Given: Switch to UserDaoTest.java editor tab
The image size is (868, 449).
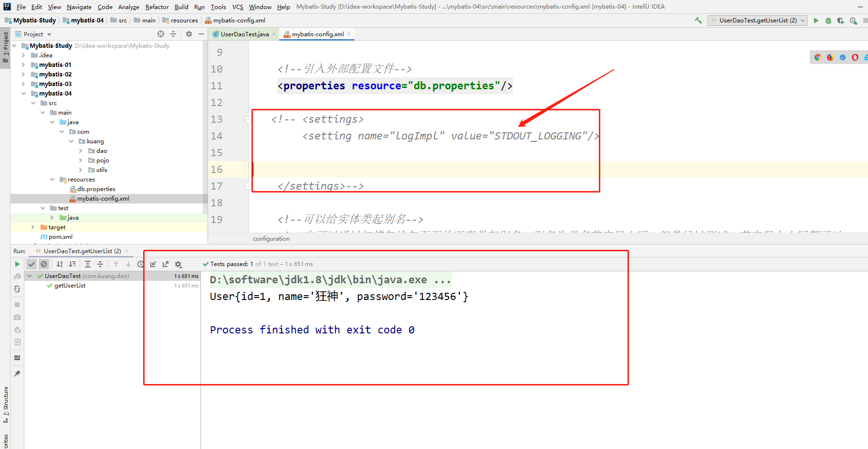Looking at the screenshot, I should point(244,34).
